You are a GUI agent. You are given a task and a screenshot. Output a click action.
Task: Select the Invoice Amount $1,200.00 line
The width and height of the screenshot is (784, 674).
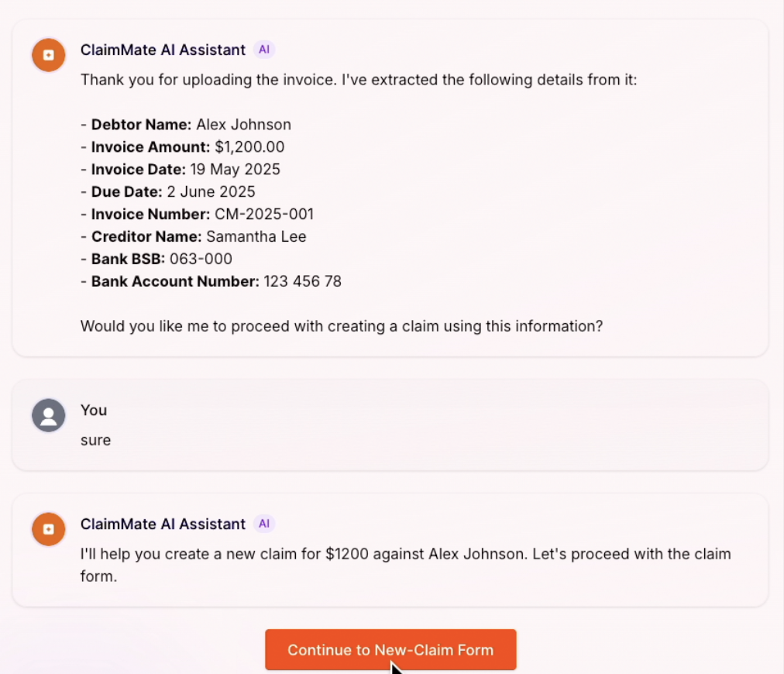[x=183, y=147]
